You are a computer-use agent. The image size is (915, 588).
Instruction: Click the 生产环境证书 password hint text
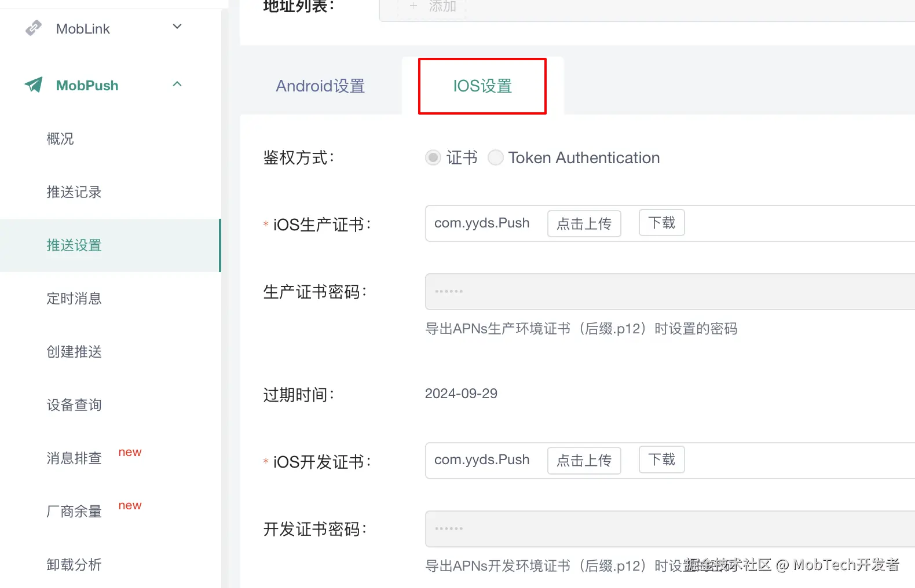pos(581,329)
